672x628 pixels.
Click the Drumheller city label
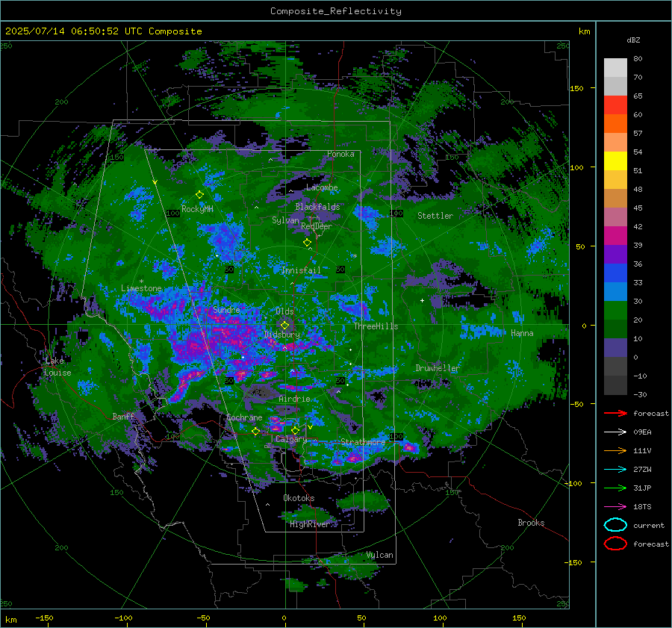(437, 368)
